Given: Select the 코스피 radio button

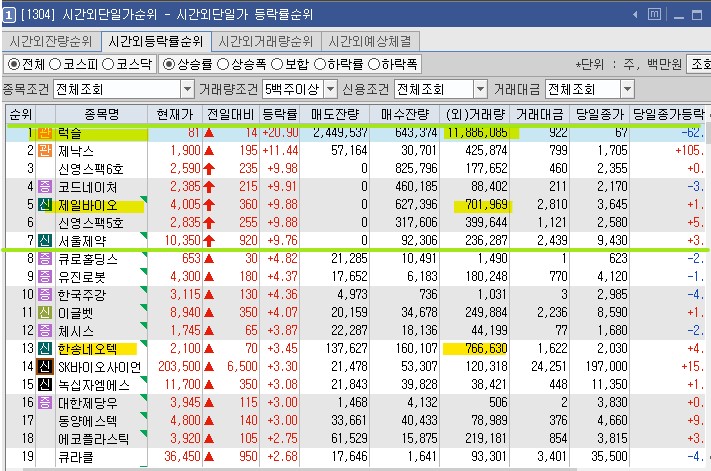Looking at the screenshot, I should point(55,64).
